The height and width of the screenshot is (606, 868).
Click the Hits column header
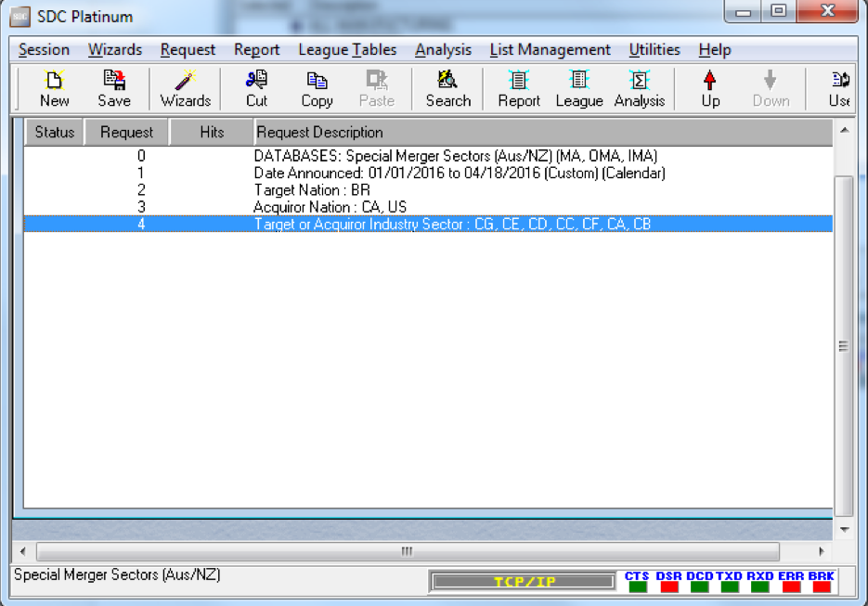point(212,133)
